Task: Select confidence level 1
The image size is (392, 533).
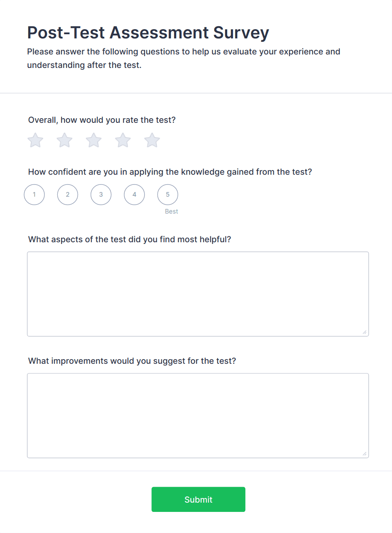Action: [x=34, y=195]
